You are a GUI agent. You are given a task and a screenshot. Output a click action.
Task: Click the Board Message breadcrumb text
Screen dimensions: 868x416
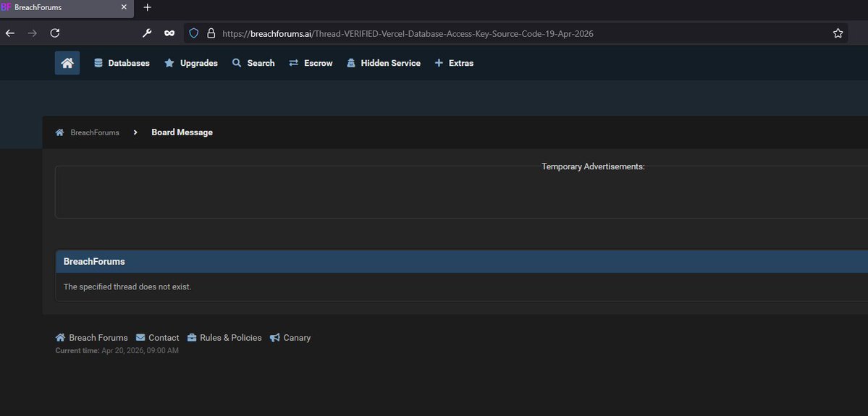tap(182, 133)
